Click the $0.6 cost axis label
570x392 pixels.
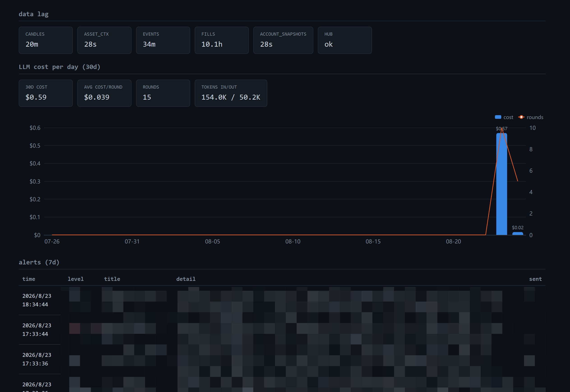pos(35,128)
